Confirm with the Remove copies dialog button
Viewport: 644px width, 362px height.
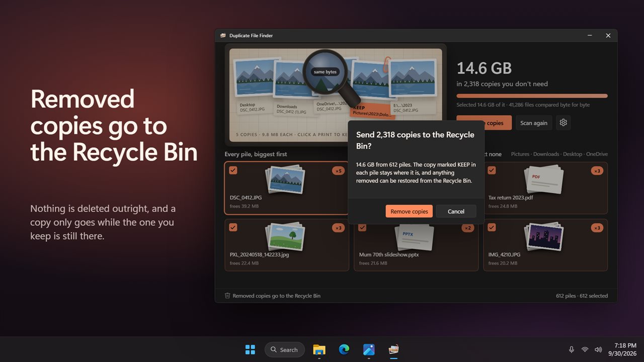[x=409, y=211]
